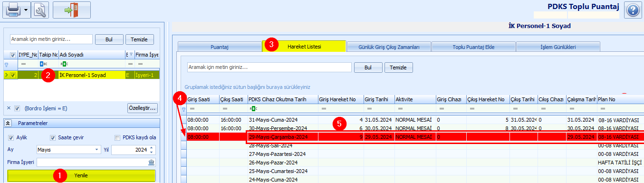Open the Günlük Giriş Çıkış Zamanları tab
Screen dimensions: 644x183
(x=388, y=47)
